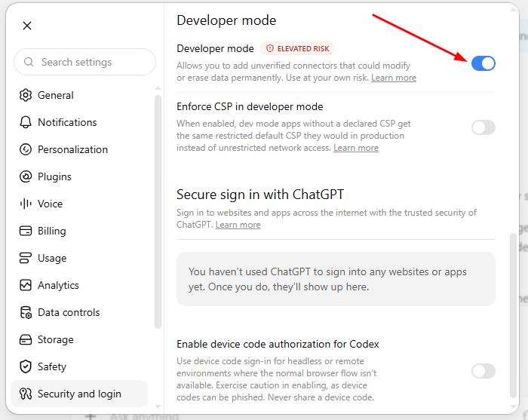Click the Usage icon in the sidebar
Screen dimensions: 528x420
pyautogui.click(x=26, y=258)
